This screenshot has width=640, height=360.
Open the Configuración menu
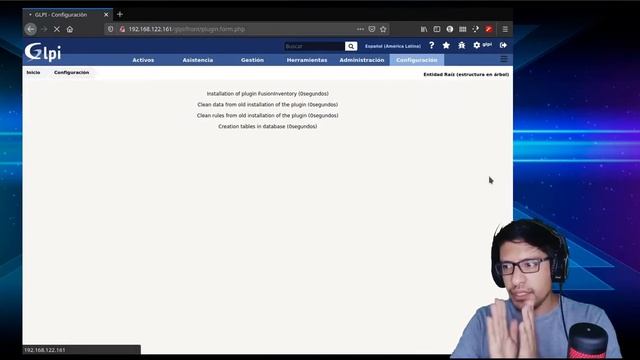click(417, 60)
